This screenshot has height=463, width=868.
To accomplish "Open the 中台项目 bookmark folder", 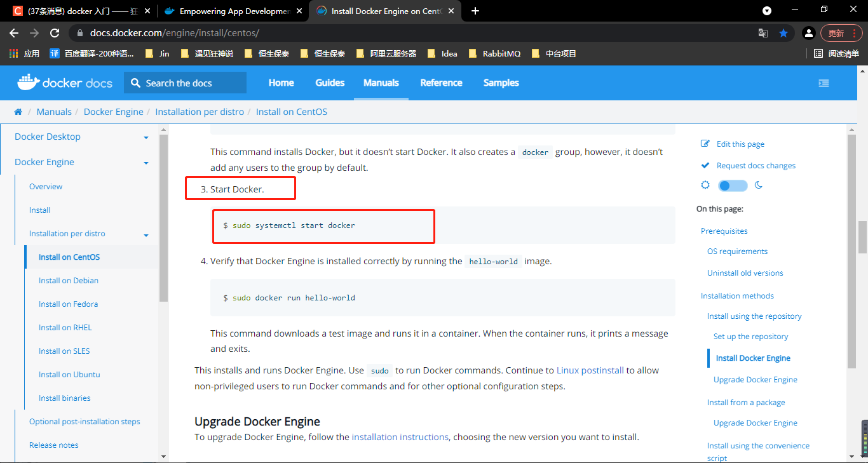I will (x=554, y=53).
